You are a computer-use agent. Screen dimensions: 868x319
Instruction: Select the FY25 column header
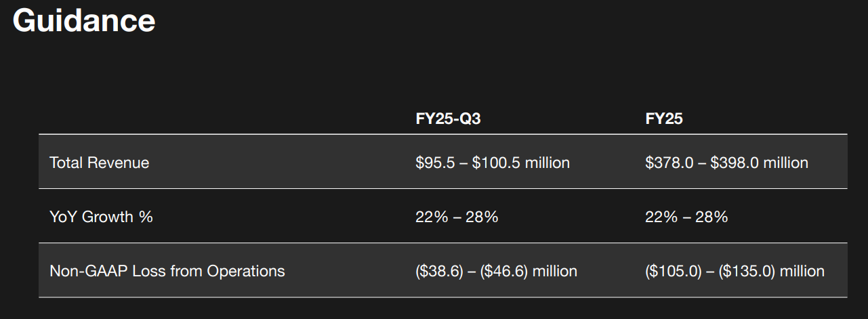click(664, 119)
